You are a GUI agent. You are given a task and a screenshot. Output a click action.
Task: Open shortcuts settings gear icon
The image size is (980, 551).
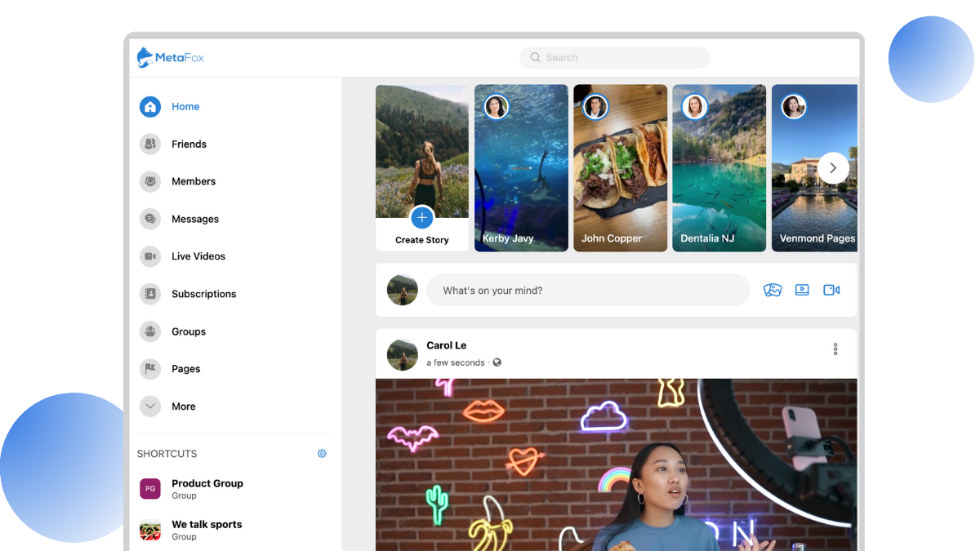[322, 454]
